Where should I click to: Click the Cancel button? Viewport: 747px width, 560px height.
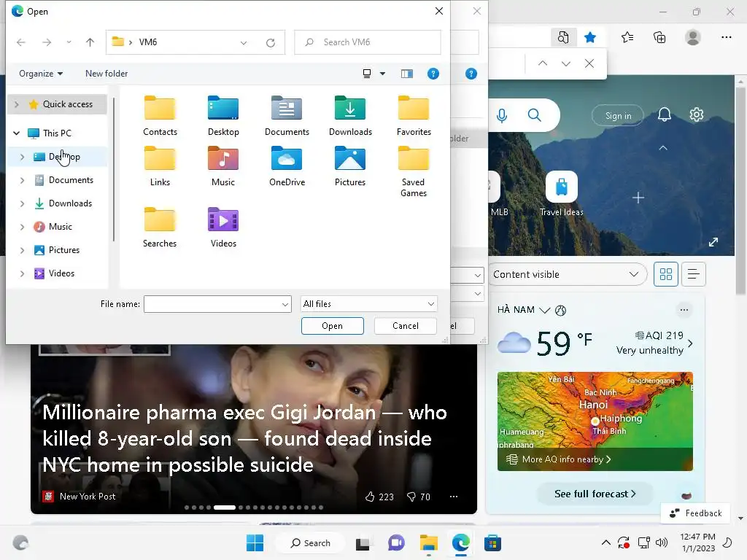pyautogui.click(x=406, y=326)
